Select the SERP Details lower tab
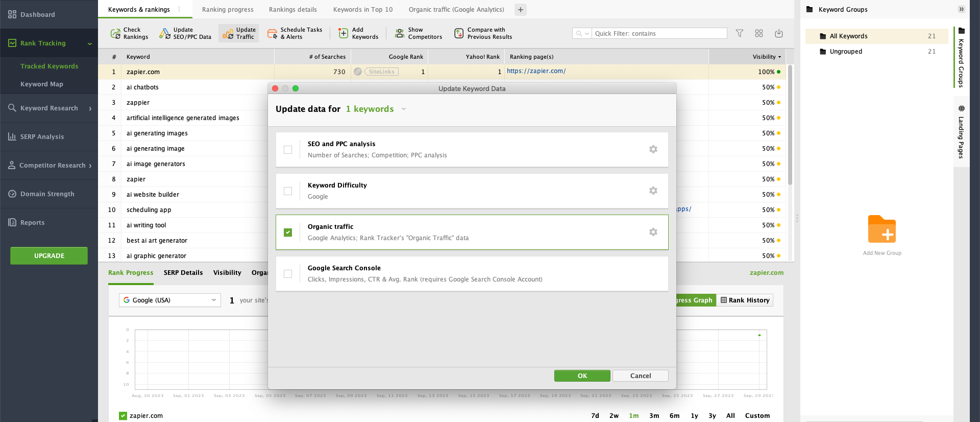Screen dimensions: 980x422 pyautogui.click(x=183, y=272)
